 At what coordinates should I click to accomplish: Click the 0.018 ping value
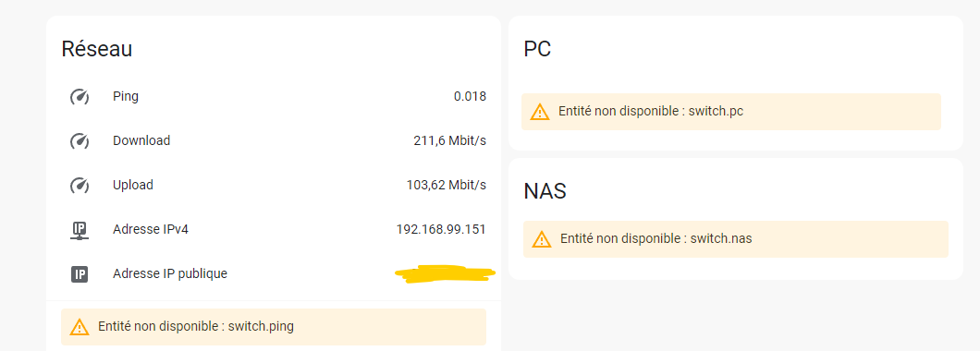click(x=470, y=97)
